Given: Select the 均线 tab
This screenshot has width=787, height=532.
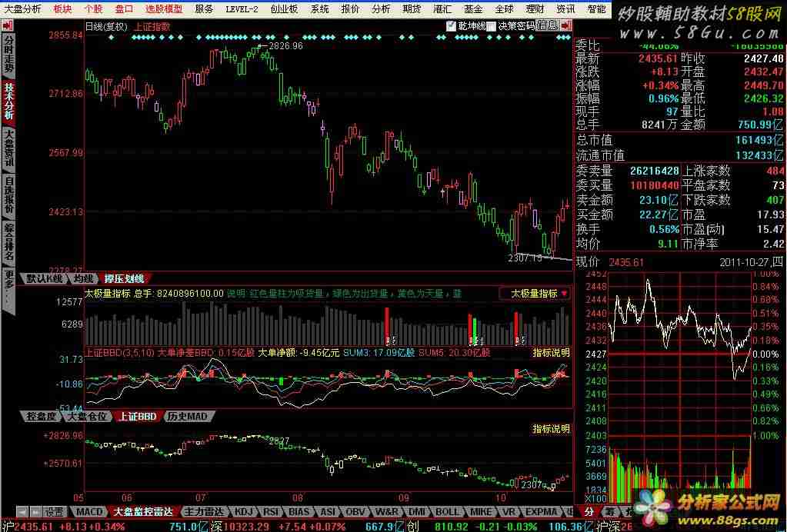Looking at the screenshot, I should (x=83, y=279).
